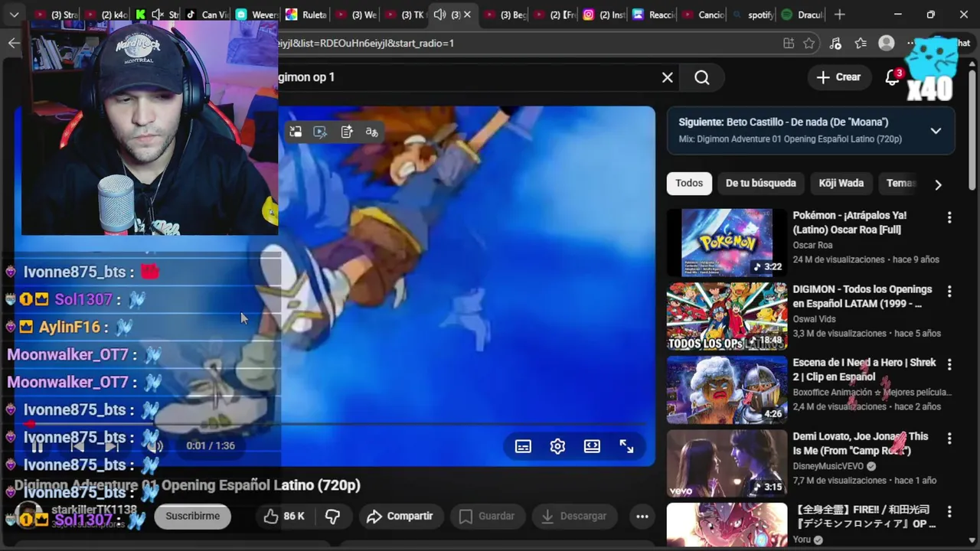Click the Guardar button
Image resolution: width=980 pixels, height=551 pixels.
click(x=487, y=517)
